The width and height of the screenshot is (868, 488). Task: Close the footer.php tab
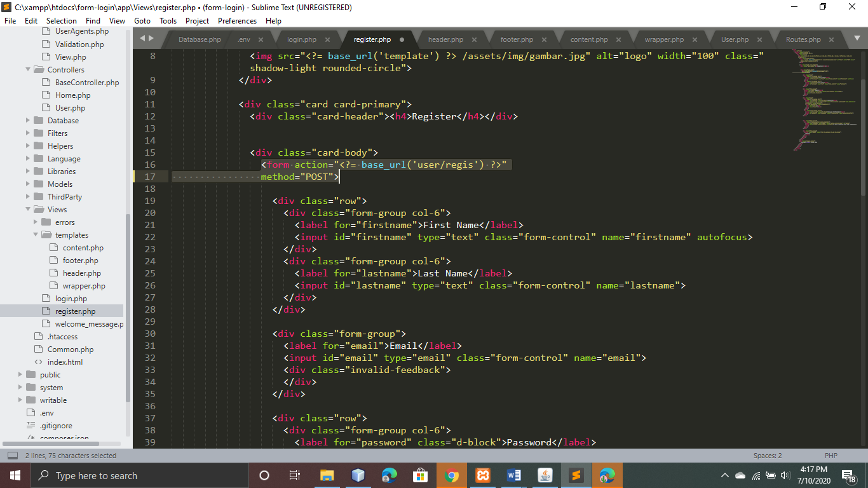pos(545,39)
